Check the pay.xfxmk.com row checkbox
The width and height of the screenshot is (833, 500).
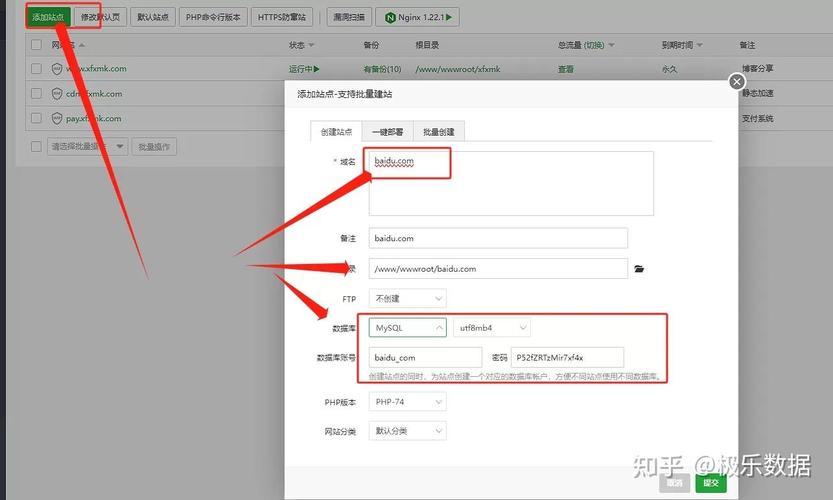pos(36,118)
